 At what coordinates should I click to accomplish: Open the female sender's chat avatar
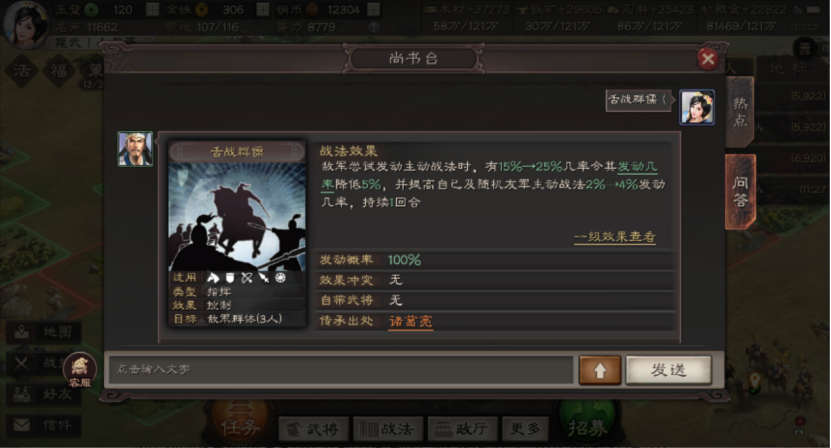(x=697, y=107)
